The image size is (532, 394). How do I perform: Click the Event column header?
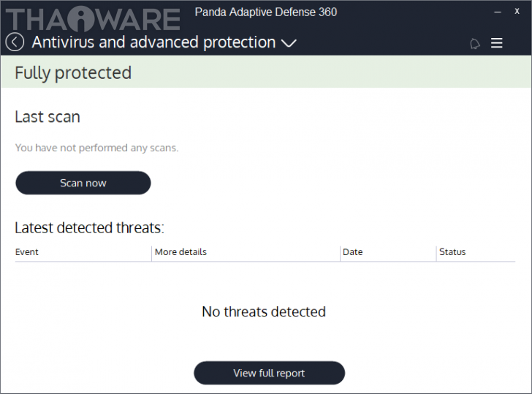point(83,252)
